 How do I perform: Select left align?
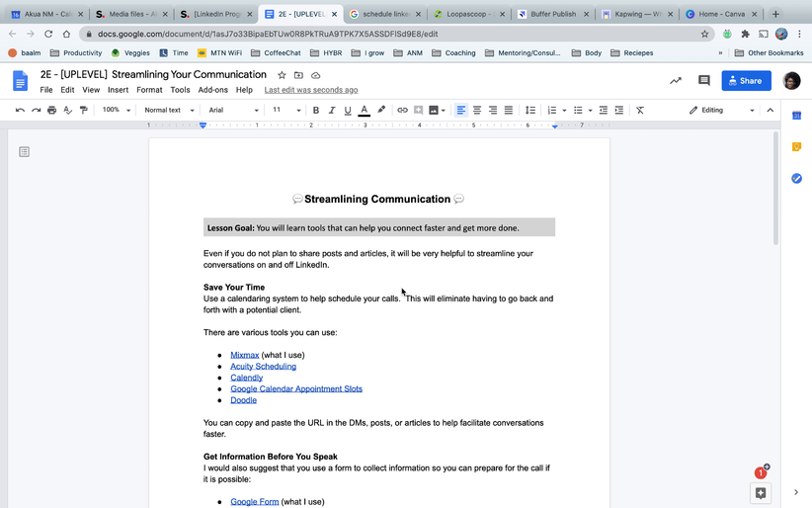(461, 110)
